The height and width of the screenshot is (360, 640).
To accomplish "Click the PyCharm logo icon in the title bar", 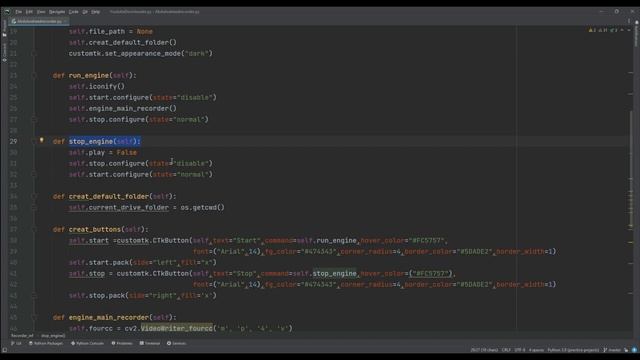I will (7, 11).
